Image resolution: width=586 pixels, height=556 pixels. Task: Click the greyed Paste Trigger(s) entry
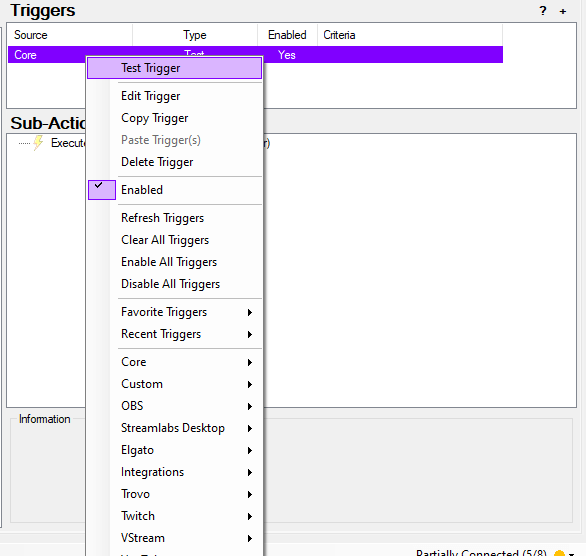click(x=175, y=140)
